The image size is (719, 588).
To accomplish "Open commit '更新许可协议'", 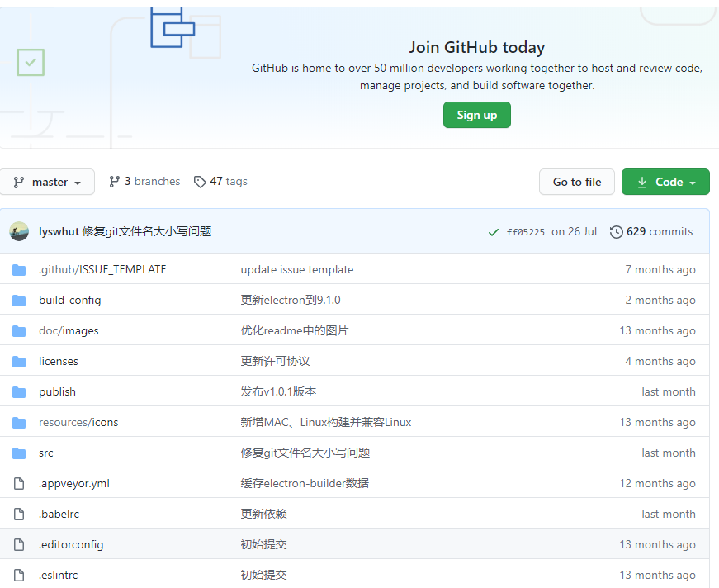I will pyautogui.click(x=275, y=361).
